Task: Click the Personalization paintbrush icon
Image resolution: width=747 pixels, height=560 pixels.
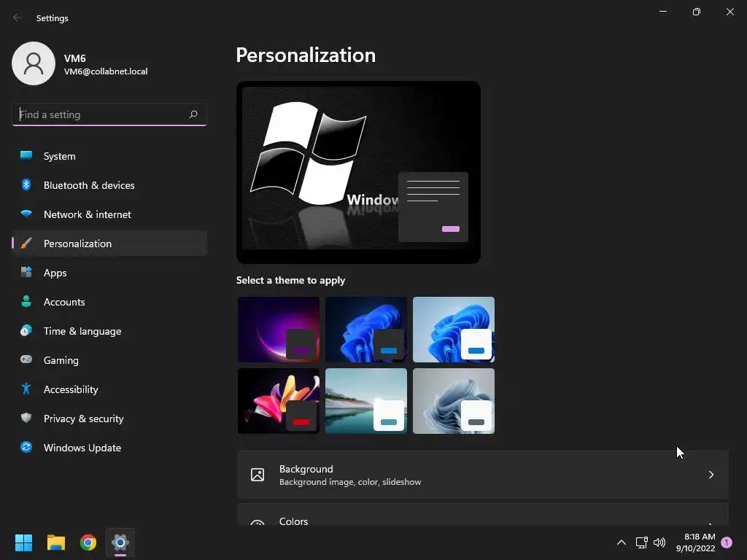Action: [x=26, y=244]
